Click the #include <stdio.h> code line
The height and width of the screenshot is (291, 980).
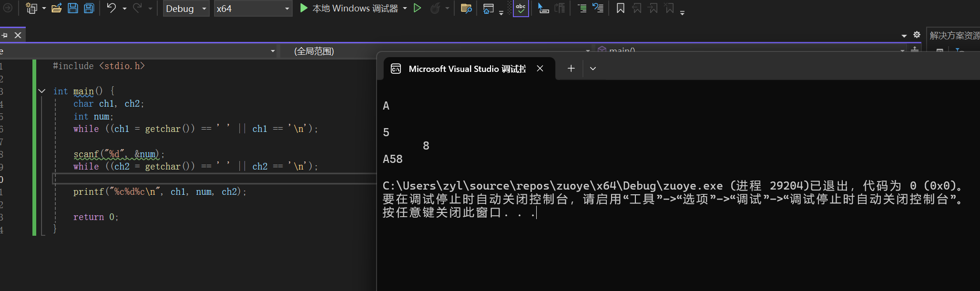pyautogui.click(x=99, y=66)
